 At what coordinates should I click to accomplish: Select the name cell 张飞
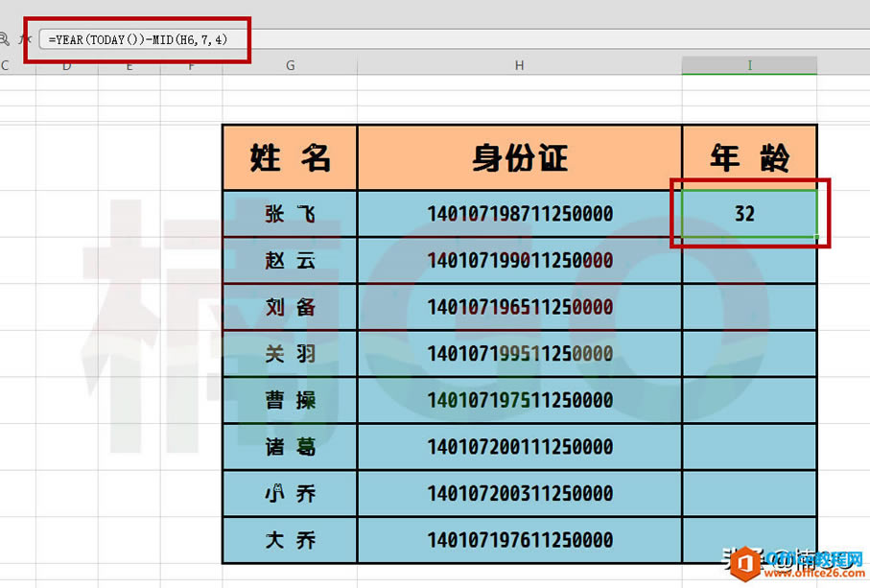(290, 214)
